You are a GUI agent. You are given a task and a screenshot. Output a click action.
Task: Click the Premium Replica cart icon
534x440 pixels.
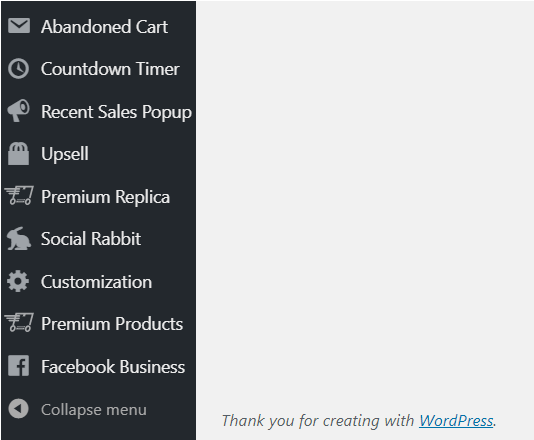click(19, 195)
